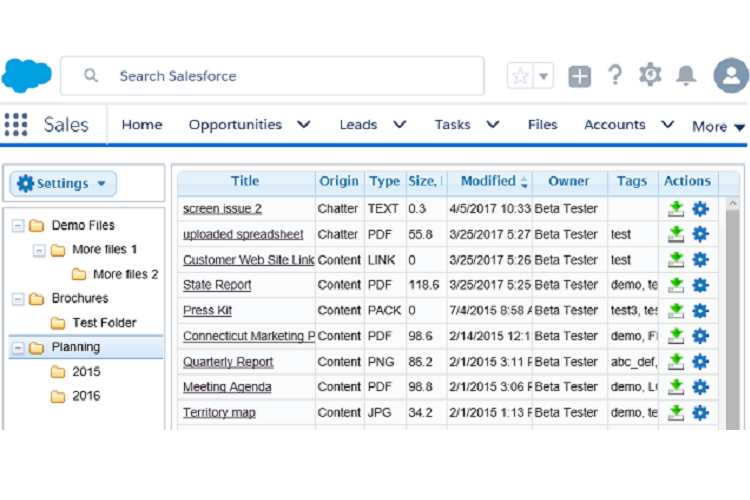Download the Territory map file

click(676, 412)
